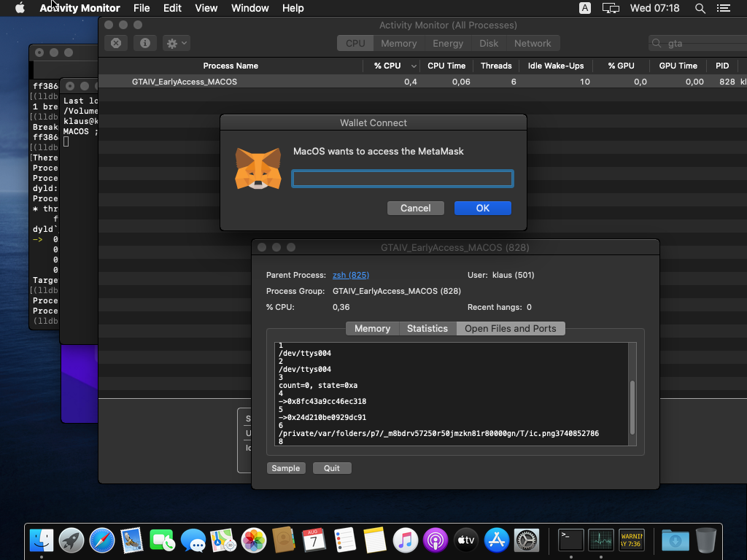Open the Calendar app in the Dock

(314, 540)
